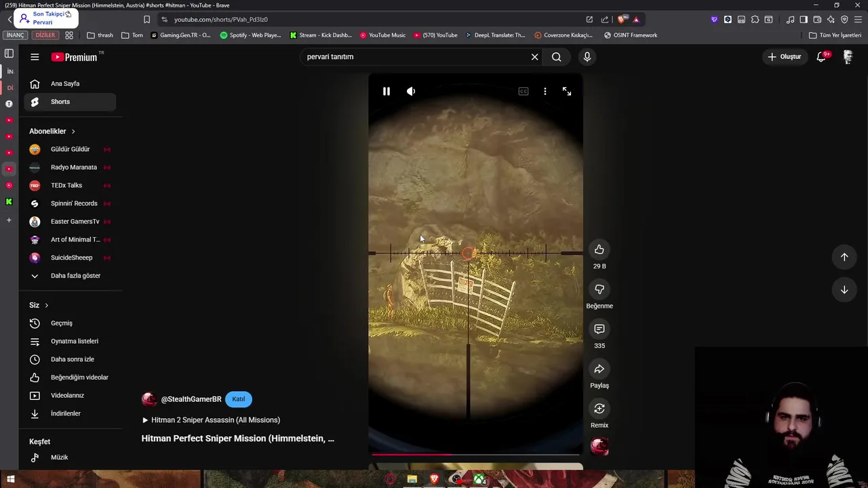
Task: Open Radyo Maranata subscription
Action: (70, 167)
